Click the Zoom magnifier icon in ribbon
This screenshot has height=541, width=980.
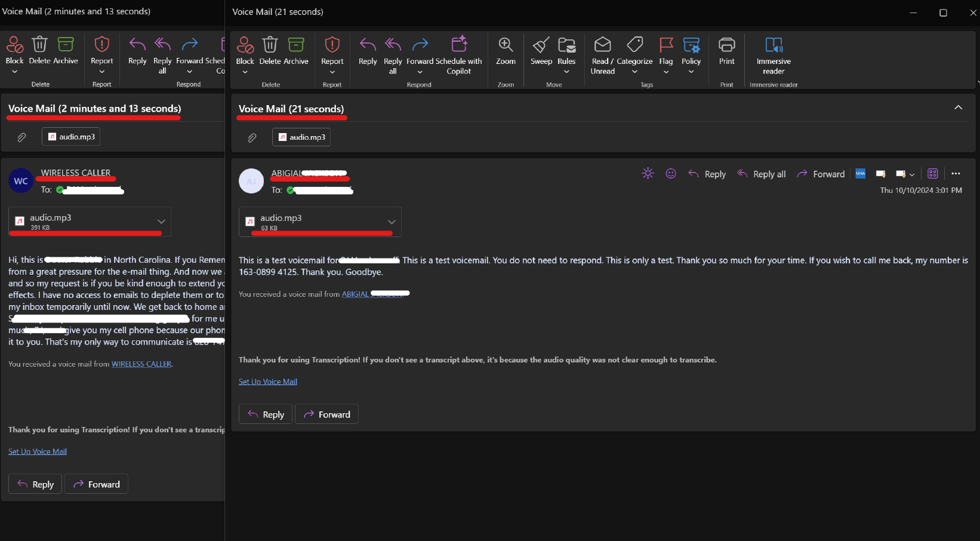pos(506,45)
